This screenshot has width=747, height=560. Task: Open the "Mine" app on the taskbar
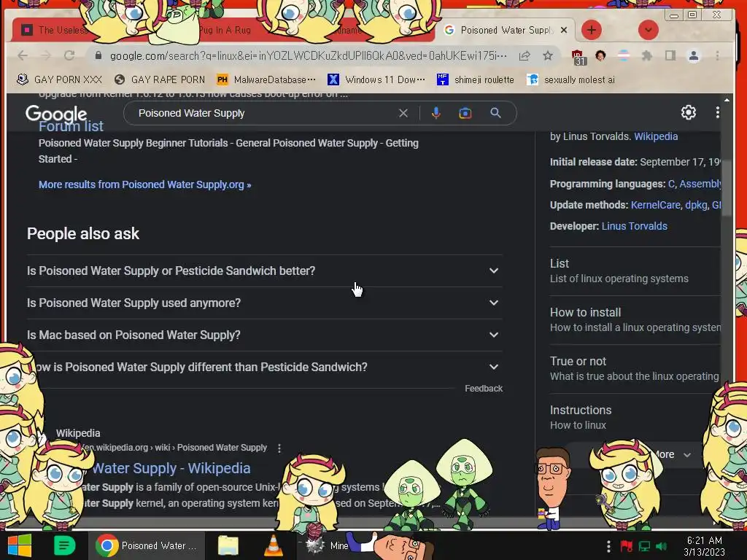[328, 545]
